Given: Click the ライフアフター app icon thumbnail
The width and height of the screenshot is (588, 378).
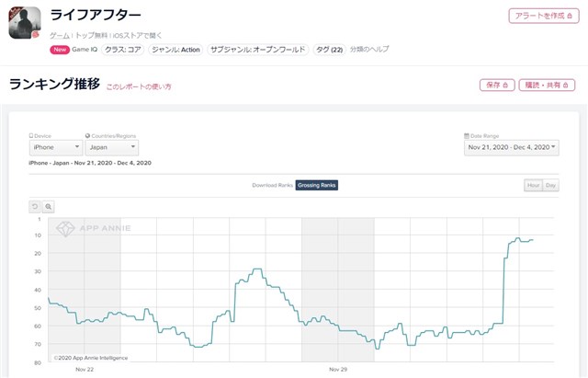Looking at the screenshot, I should (x=25, y=22).
